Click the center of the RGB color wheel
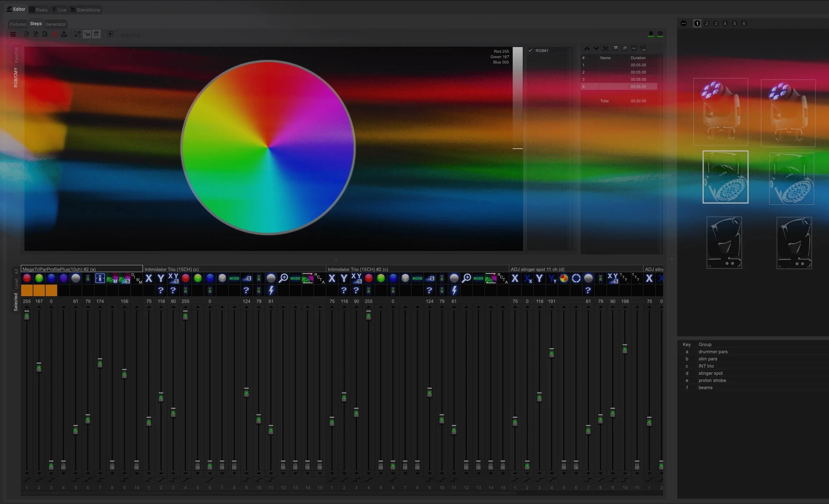Screen dimensions: 829x504 coord(268,147)
